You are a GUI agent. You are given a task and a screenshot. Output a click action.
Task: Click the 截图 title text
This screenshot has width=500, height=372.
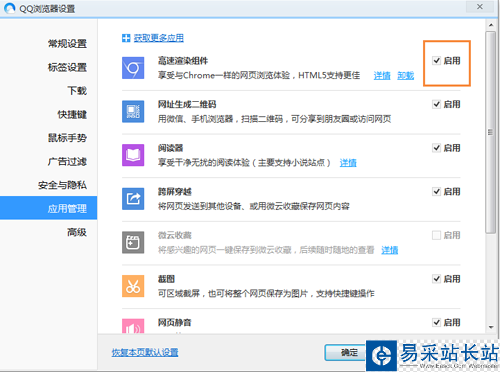(x=166, y=279)
